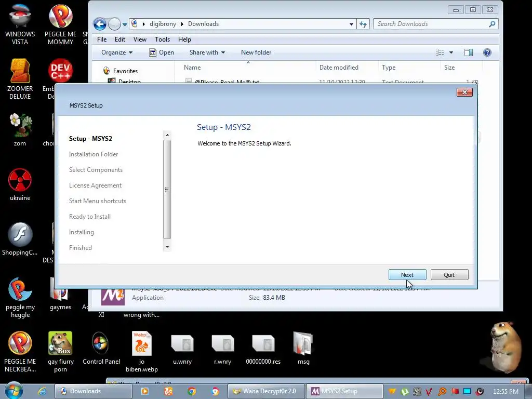Toggle the preview pane icon
532x399 pixels.
469,52
